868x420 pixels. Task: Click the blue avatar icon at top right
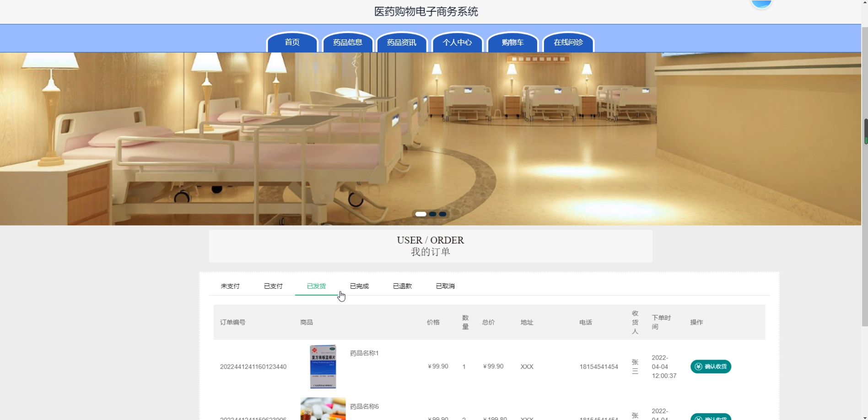pyautogui.click(x=761, y=4)
